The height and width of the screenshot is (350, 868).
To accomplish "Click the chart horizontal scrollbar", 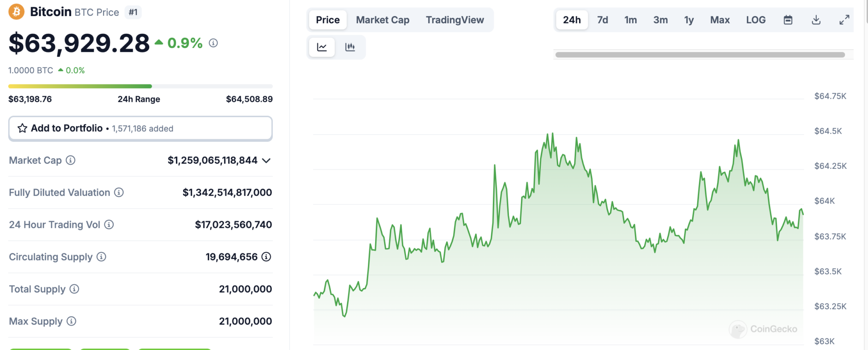I will pyautogui.click(x=700, y=55).
